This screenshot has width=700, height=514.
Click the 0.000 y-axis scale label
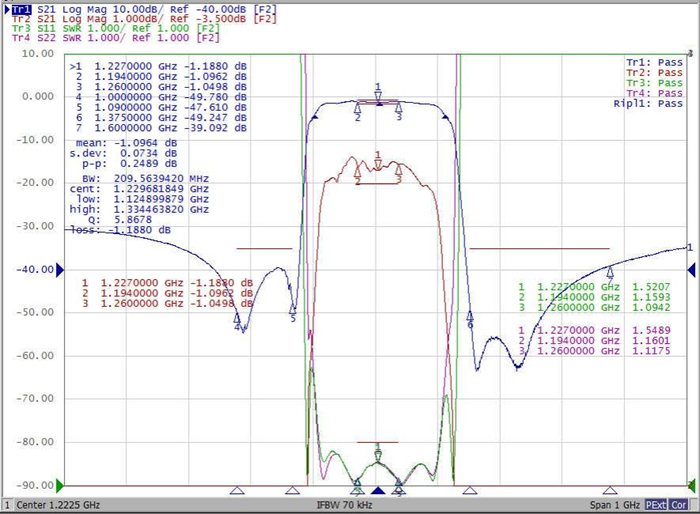coord(38,96)
